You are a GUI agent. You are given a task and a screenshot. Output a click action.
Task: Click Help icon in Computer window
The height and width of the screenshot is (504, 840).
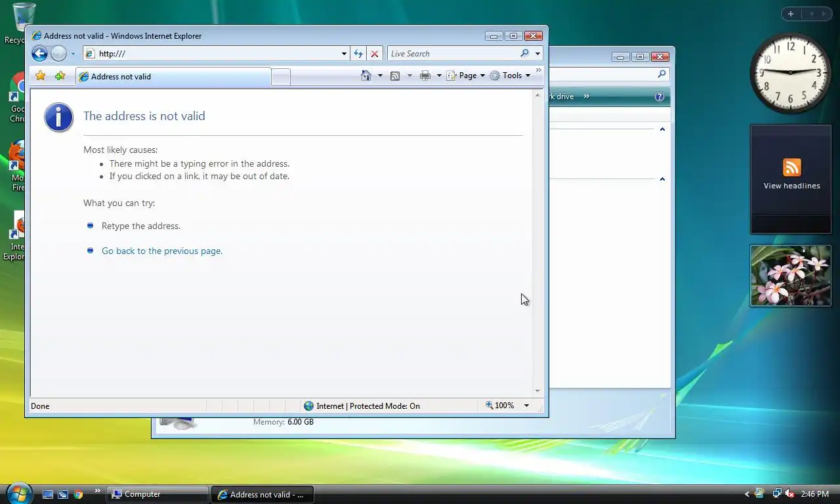coord(660,96)
